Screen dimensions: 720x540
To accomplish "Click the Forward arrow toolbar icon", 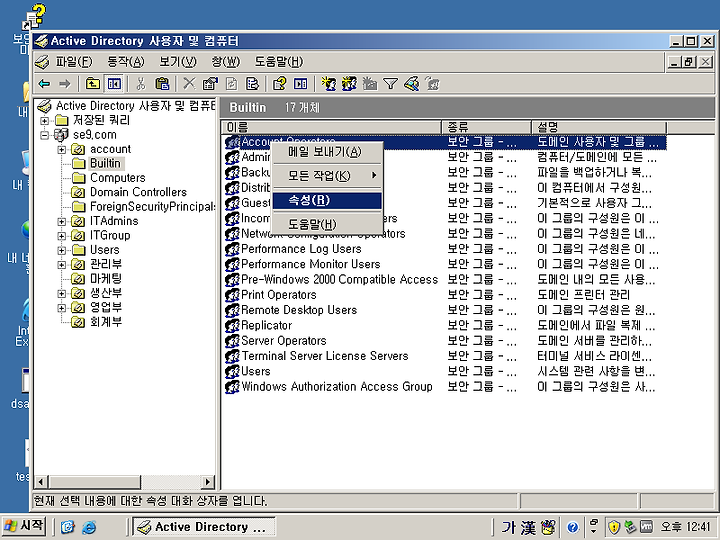I will 65,84.
